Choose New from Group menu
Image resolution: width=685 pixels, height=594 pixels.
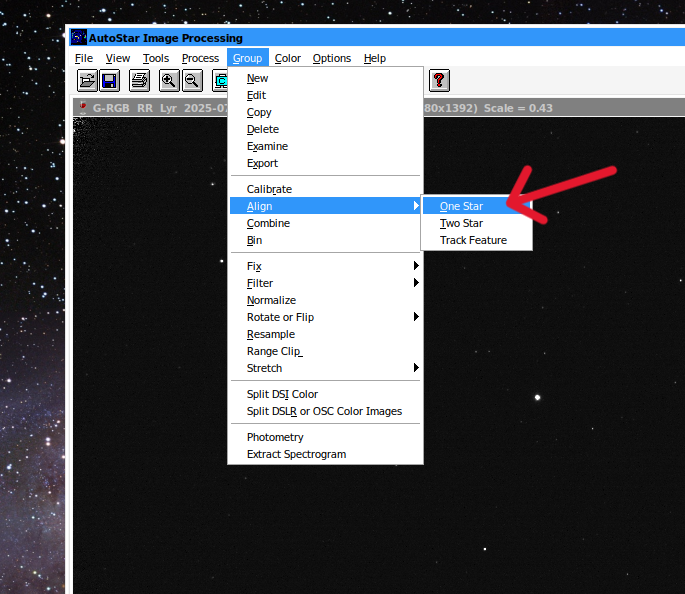(325, 78)
